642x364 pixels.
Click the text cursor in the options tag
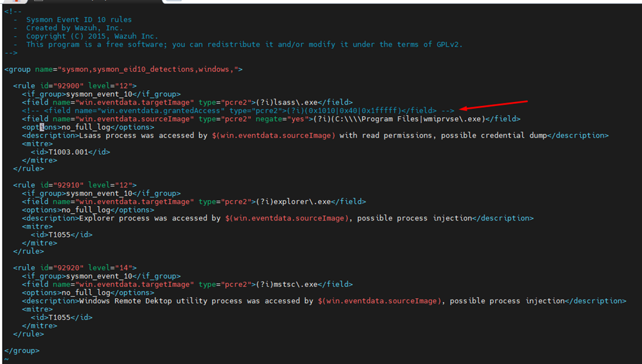click(41, 127)
